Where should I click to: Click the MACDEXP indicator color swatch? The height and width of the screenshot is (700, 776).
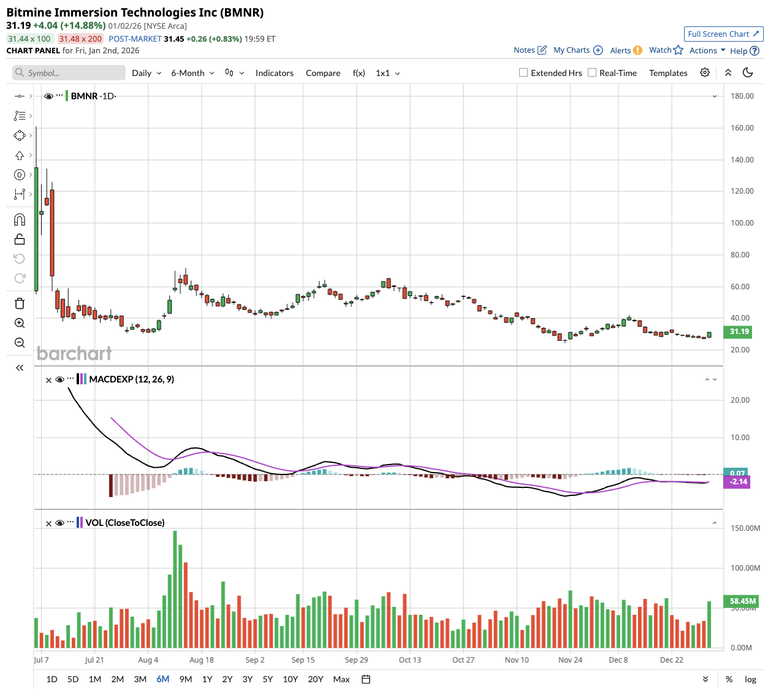[x=82, y=379]
